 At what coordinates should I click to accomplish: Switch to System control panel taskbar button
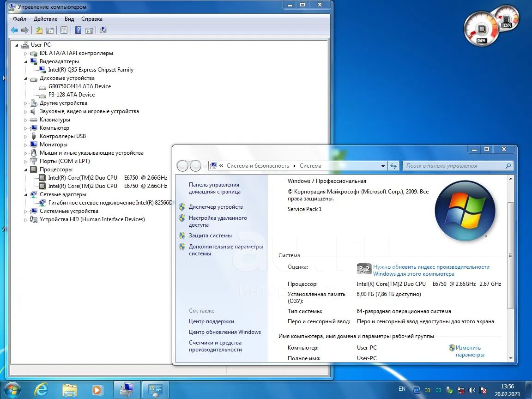click(x=155, y=390)
